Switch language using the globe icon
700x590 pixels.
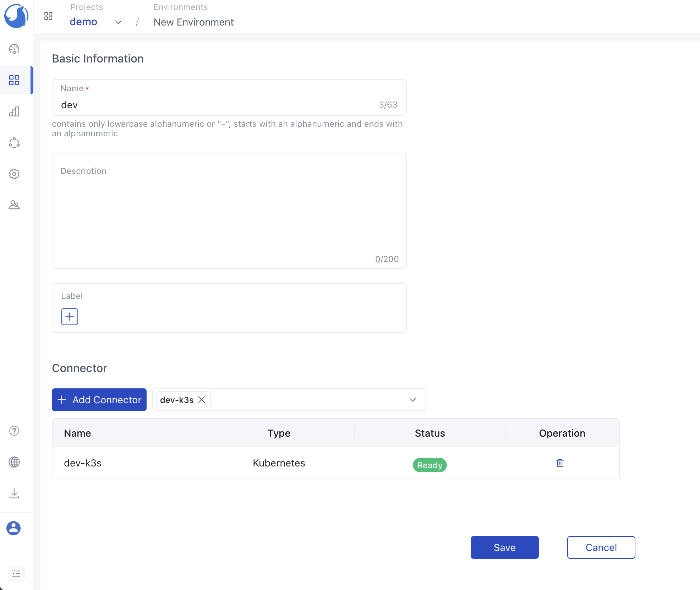[14, 462]
